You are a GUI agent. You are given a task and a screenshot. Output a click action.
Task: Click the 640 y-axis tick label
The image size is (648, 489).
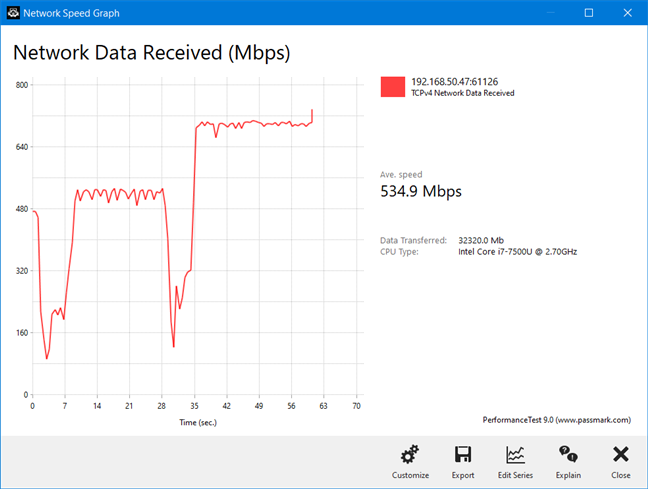(22, 147)
